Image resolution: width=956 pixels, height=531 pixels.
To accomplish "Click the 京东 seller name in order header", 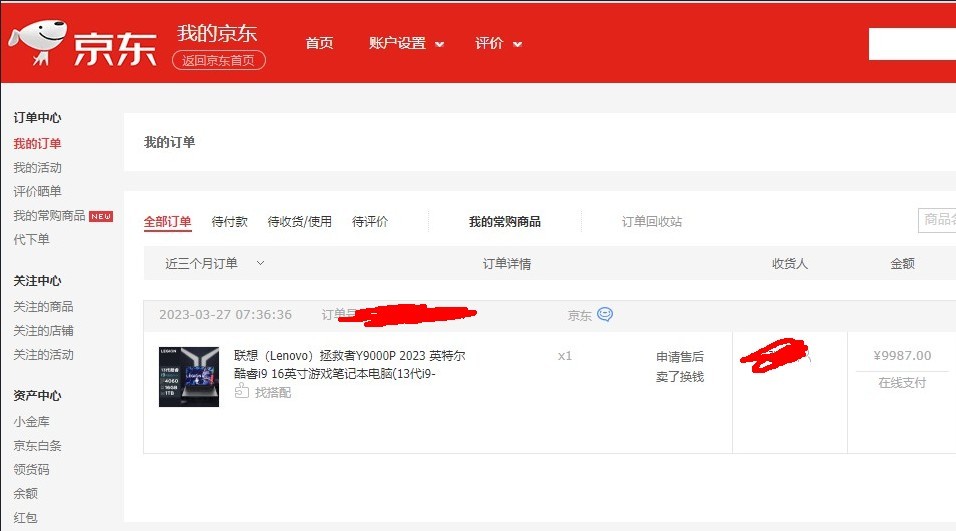I will point(579,315).
